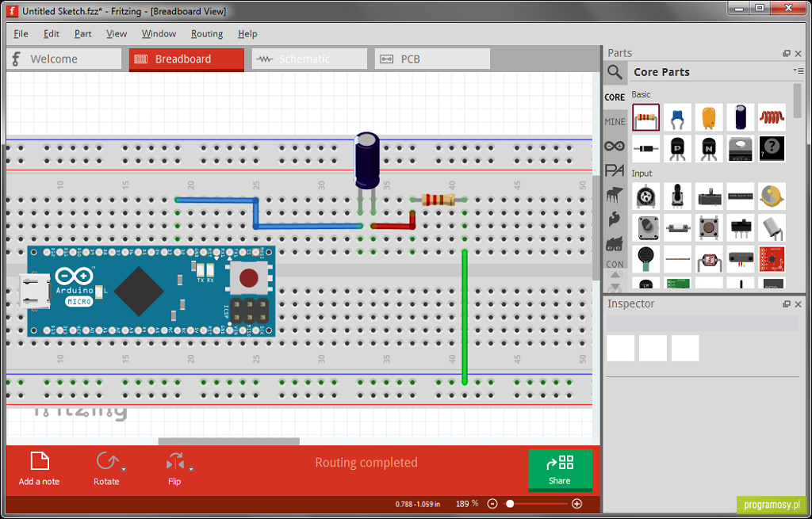Viewport: 812px width, 519px height.
Task: Zoom out with minus button
Action: [492, 504]
